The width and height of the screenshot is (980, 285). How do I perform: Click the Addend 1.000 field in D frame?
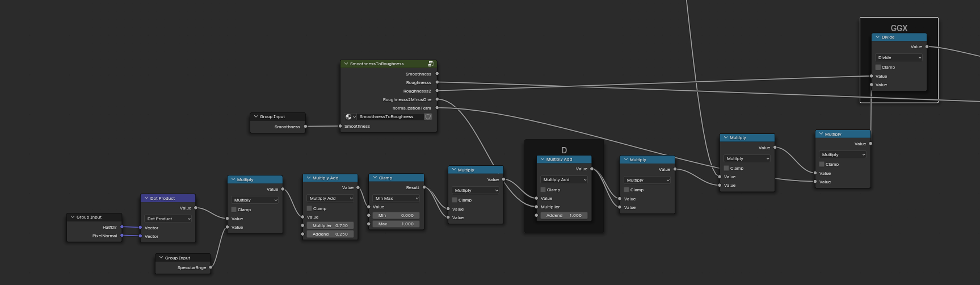point(563,216)
